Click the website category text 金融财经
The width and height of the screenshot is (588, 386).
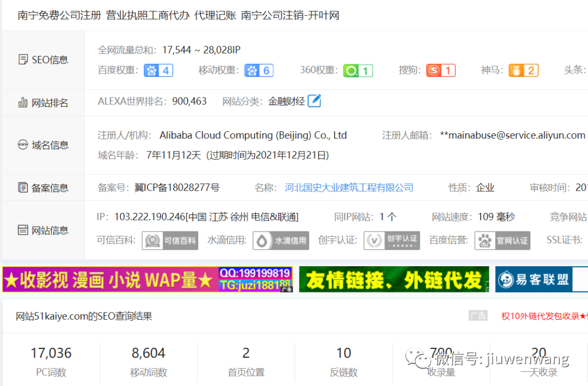(286, 101)
